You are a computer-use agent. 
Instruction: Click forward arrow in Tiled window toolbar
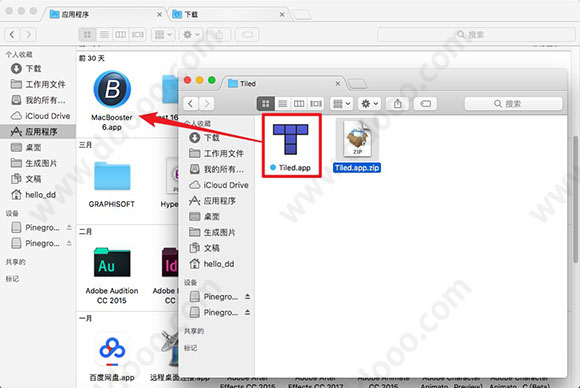[x=207, y=104]
